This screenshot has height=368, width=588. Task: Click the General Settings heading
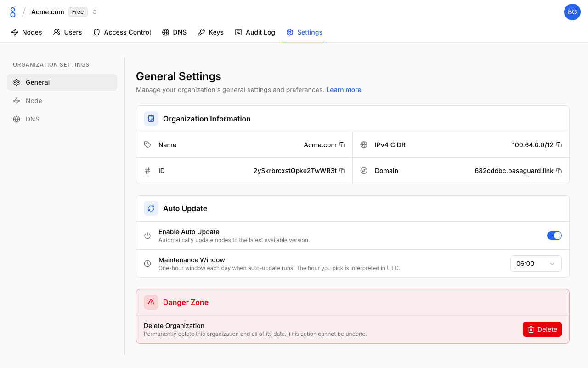tap(179, 76)
